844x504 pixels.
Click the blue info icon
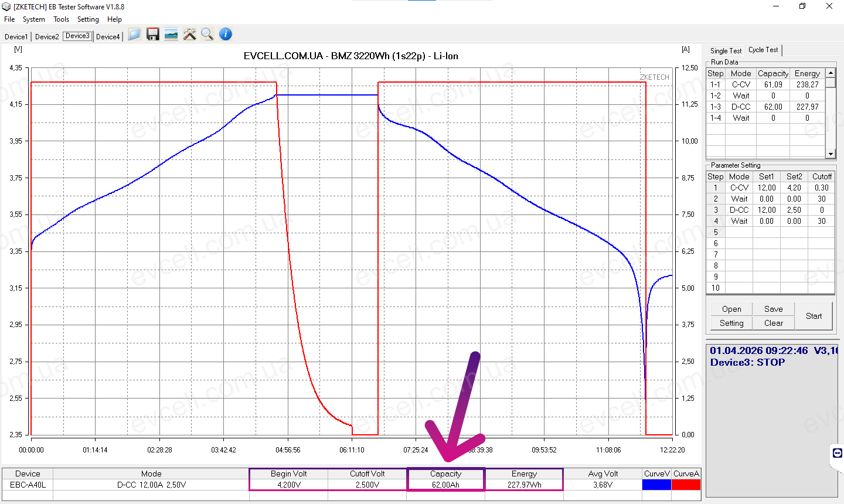226,35
